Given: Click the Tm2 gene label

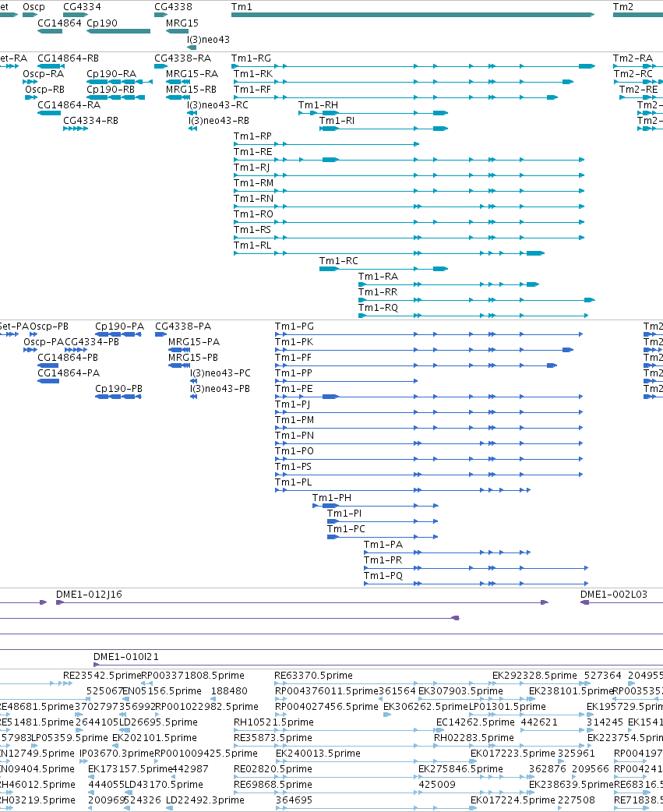Looking at the screenshot, I should point(622,7).
